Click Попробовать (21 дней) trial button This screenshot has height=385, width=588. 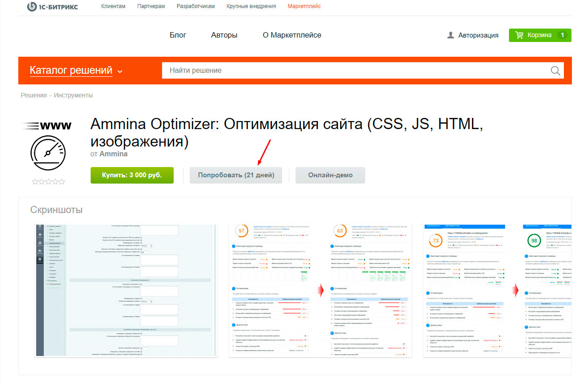click(236, 175)
